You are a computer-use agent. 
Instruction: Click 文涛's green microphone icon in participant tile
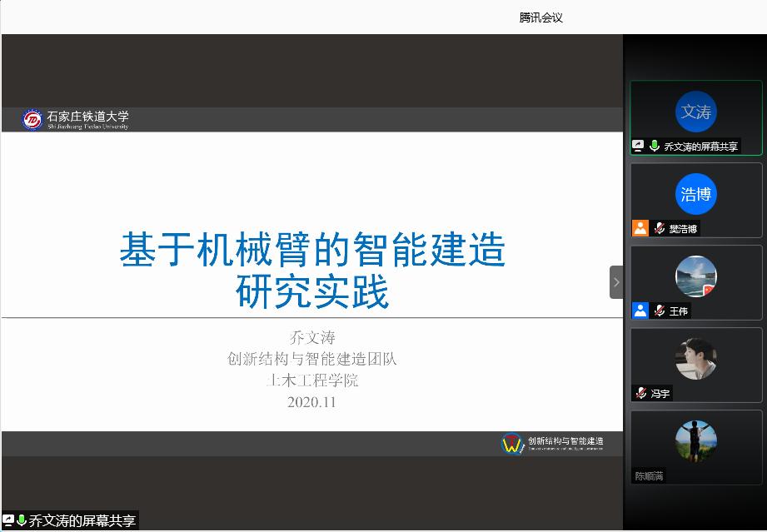655,146
